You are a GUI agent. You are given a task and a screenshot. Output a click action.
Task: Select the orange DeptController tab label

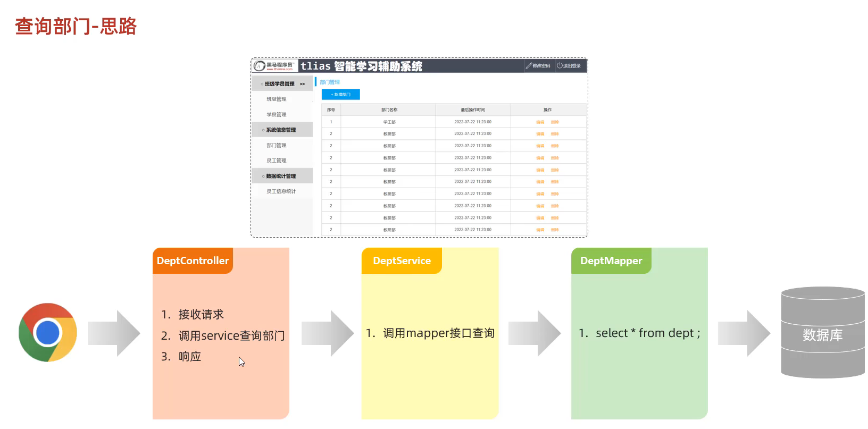click(193, 261)
